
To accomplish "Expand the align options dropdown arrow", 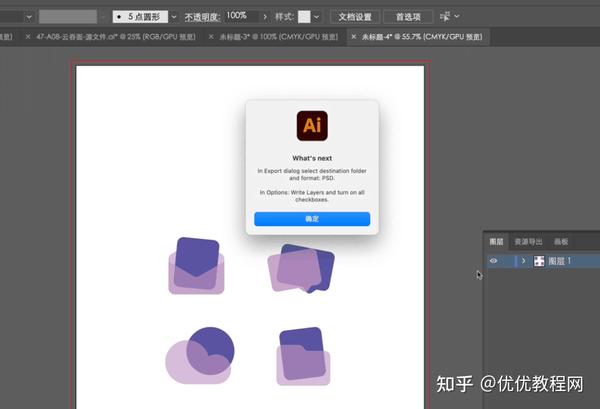I will pyautogui.click(x=457, y=16).
